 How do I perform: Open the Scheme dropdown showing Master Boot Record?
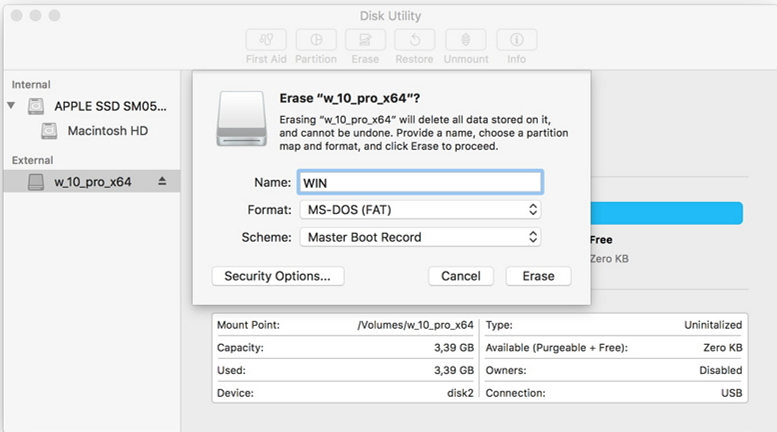click(x=420, y=237)
